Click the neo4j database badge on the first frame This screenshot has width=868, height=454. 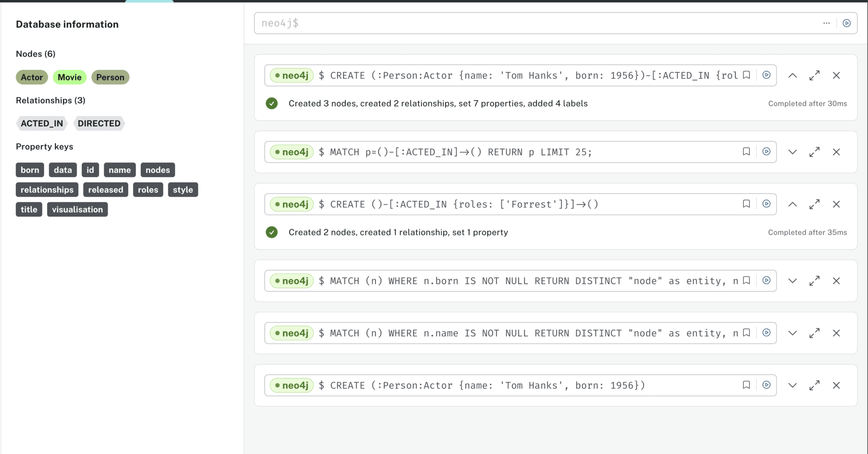pyautogui.click(x=291, y=75)
